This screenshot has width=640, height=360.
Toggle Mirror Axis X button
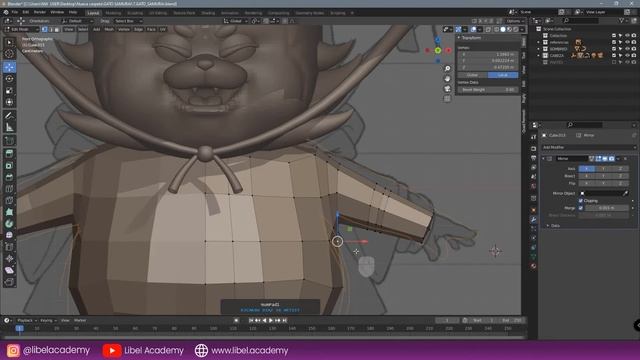point(587,169)
